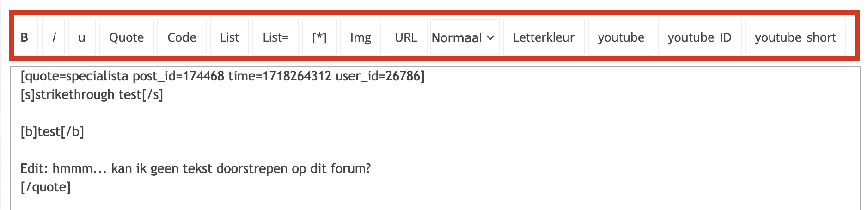The image size is (868, 210).
Task: Apply italic with the i button
Action: 54,37
